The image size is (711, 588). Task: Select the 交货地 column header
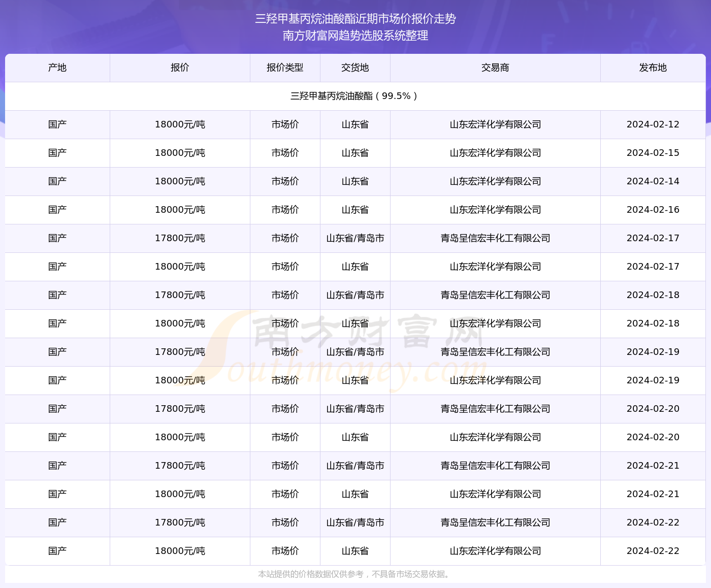click(x=355, y=68)
